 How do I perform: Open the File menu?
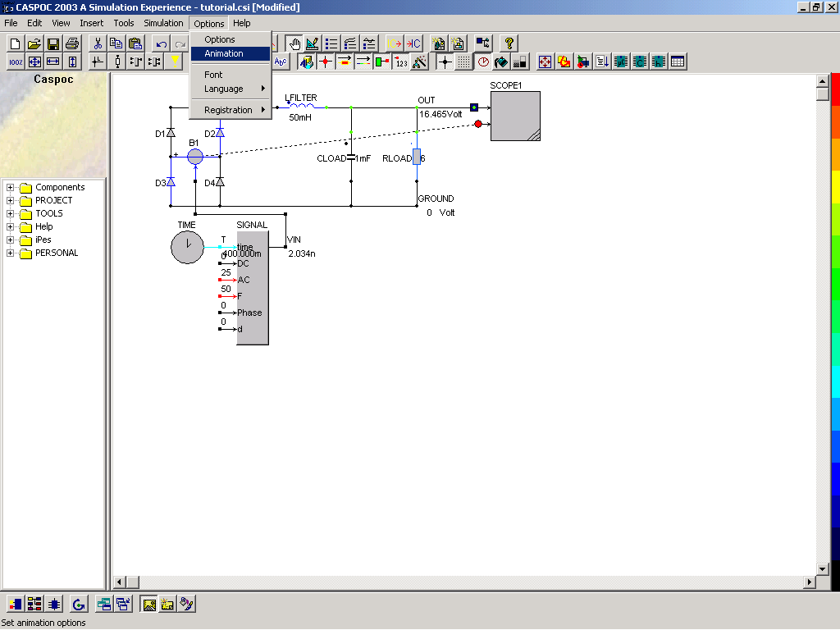11,23
